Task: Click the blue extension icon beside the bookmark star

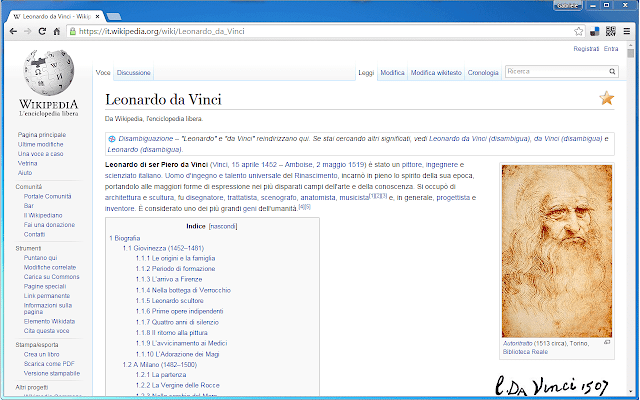Action: (595, 31)
